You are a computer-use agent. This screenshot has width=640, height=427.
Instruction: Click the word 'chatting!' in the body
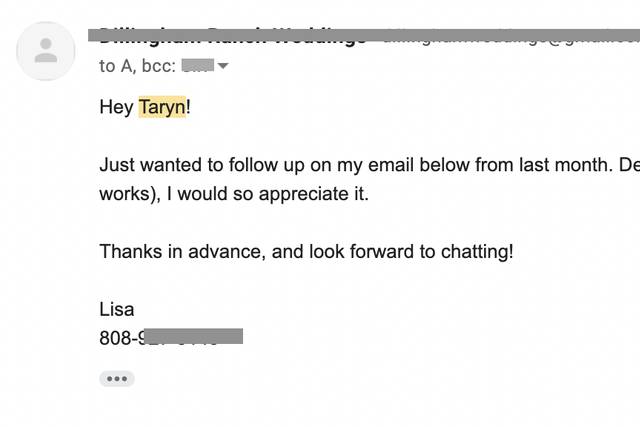point(477,251)
